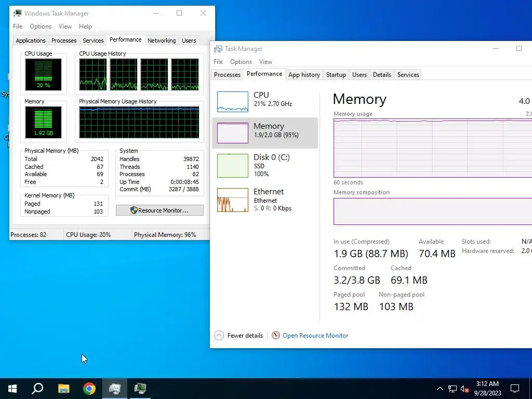Screen dimensions: 532x399
Task: Open Help menu in Windows Task Manager
Action: [85, 26]
